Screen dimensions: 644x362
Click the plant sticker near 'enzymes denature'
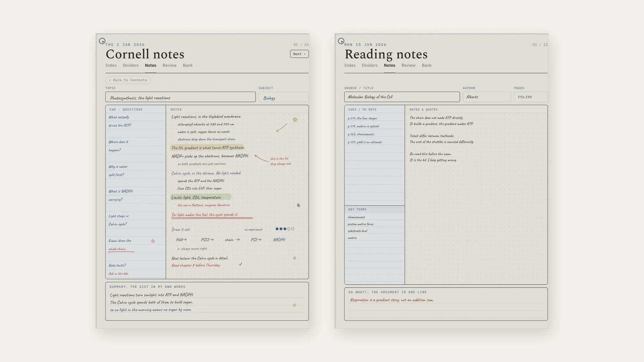(x=298, y=205)
